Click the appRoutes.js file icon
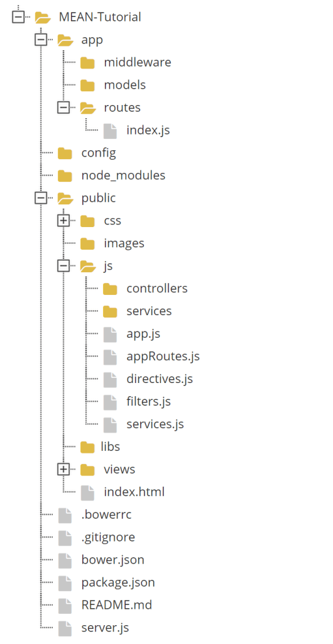 [110, 357]
